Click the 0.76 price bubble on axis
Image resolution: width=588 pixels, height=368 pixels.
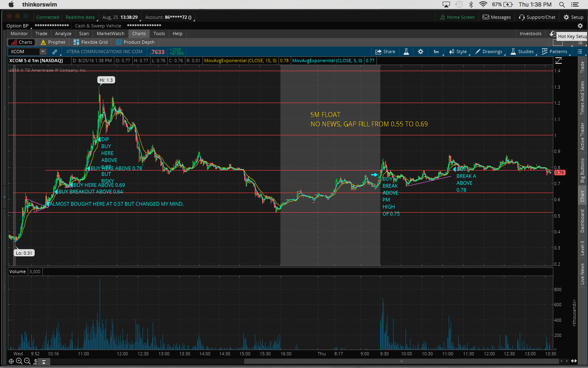[559, 173]
